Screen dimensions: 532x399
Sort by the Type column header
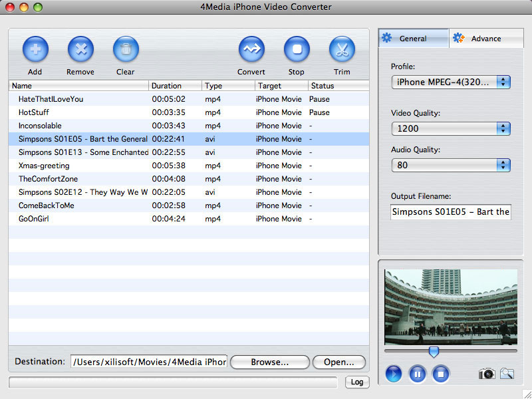tap(228, 86)
